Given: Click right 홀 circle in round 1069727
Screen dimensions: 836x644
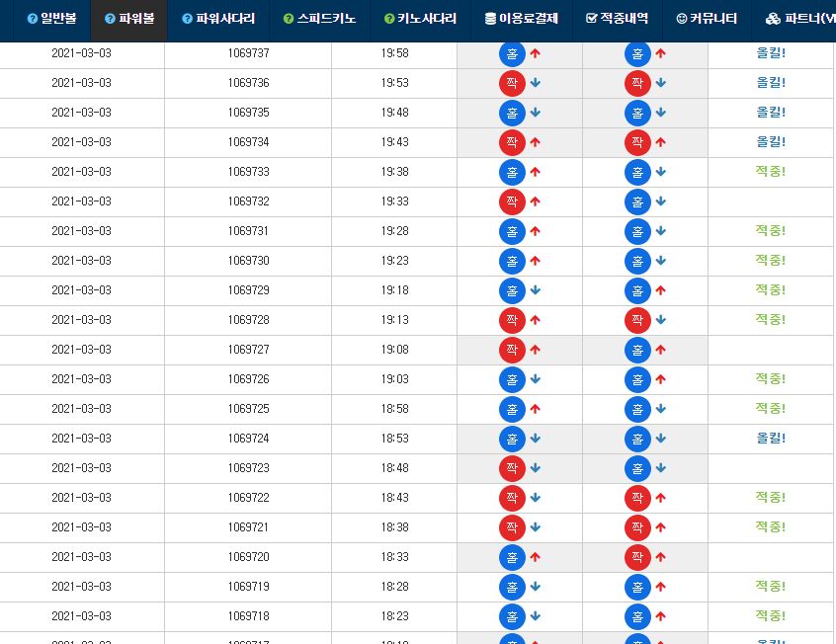Looking at the screenshot, I should pyautogui.click(x=637, y=350).
